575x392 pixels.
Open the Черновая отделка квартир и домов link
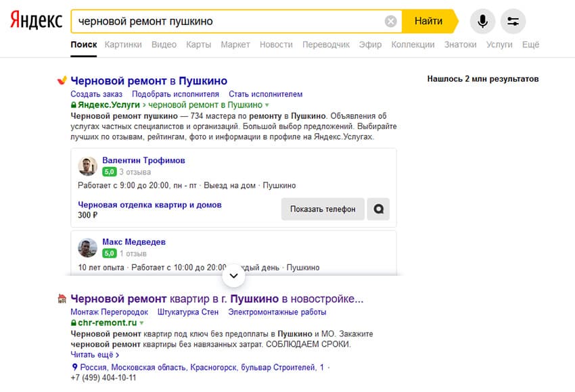pyautogui.click(x=149, y=205)
